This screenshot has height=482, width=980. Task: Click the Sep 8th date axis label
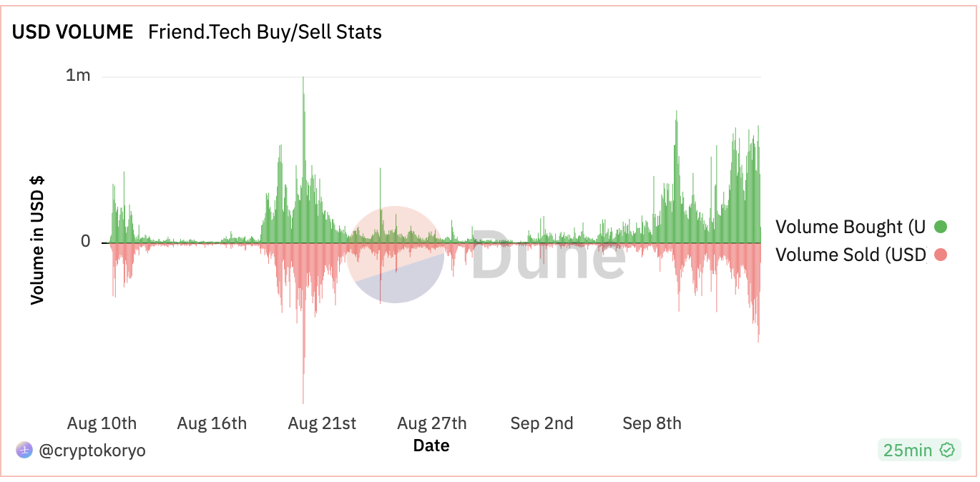[x=652, y=423]
